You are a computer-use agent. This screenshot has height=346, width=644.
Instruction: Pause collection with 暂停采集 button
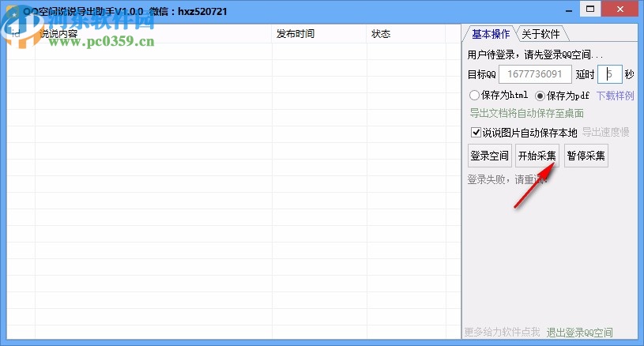coord(586,156)
